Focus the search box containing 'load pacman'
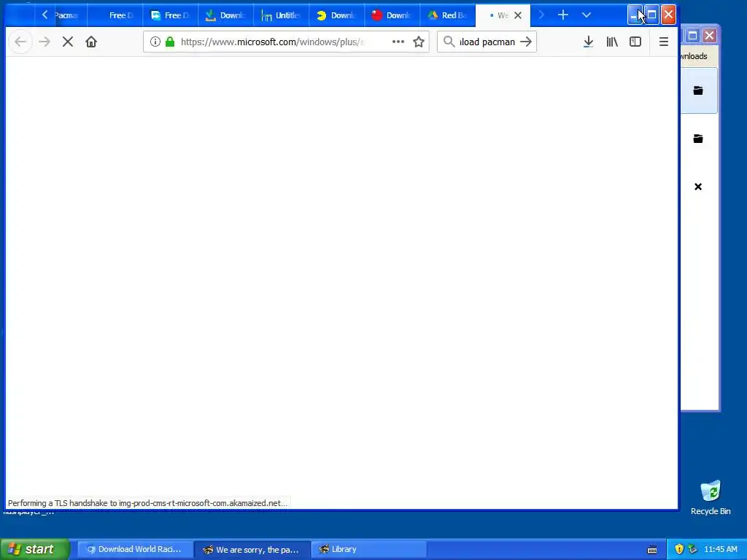 click(x=487, y=42)
